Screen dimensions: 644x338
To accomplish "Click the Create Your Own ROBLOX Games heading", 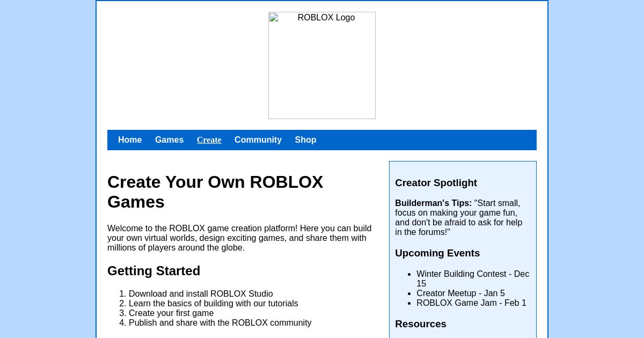I will pos(215,192).
